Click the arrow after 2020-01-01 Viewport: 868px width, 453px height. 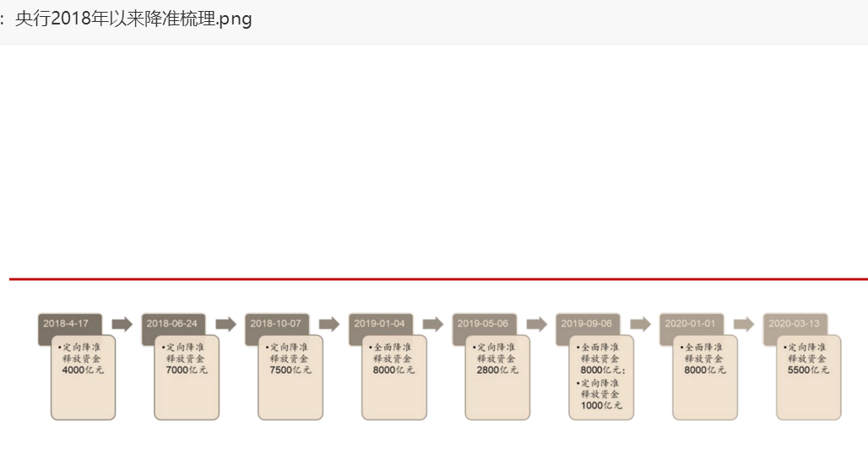[x=744, y=324]
